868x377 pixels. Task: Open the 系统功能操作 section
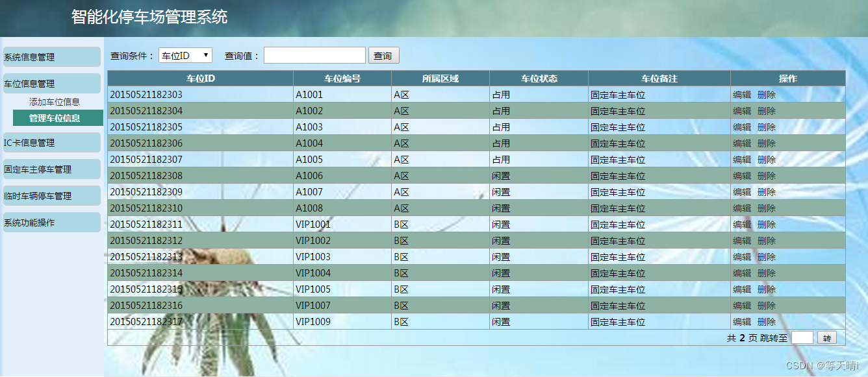tap(29, 222)
